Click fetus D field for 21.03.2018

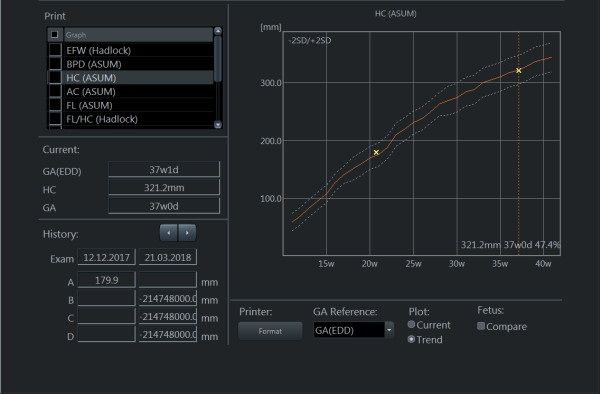pyautogui.click(x=168, y=334)
